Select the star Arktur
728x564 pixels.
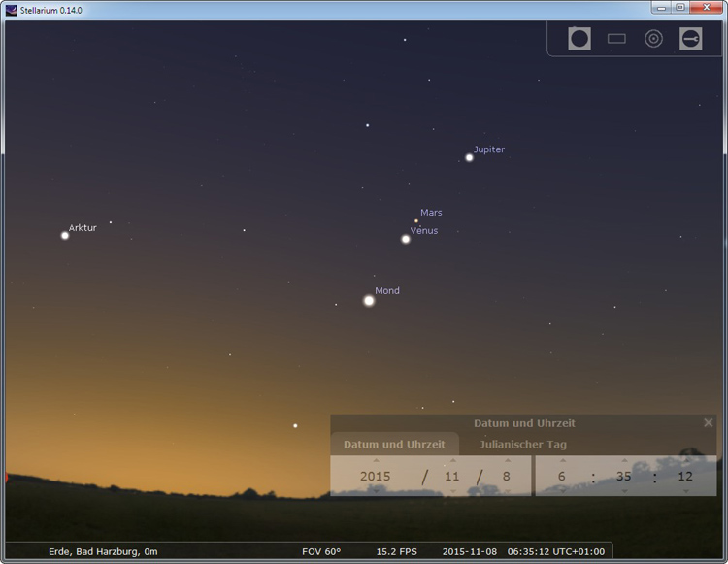tap(65, 235)
